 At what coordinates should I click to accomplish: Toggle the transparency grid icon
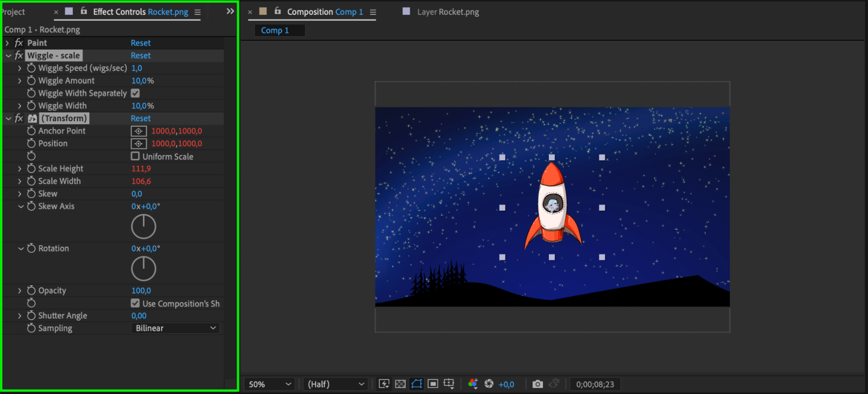[x=400, y=384]
